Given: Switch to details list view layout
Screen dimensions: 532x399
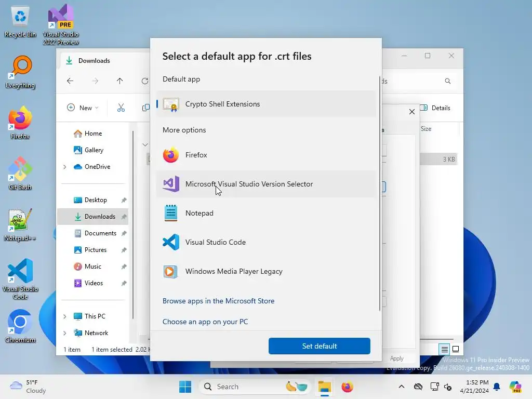Looking at the screenshot, I should point(445,349).
